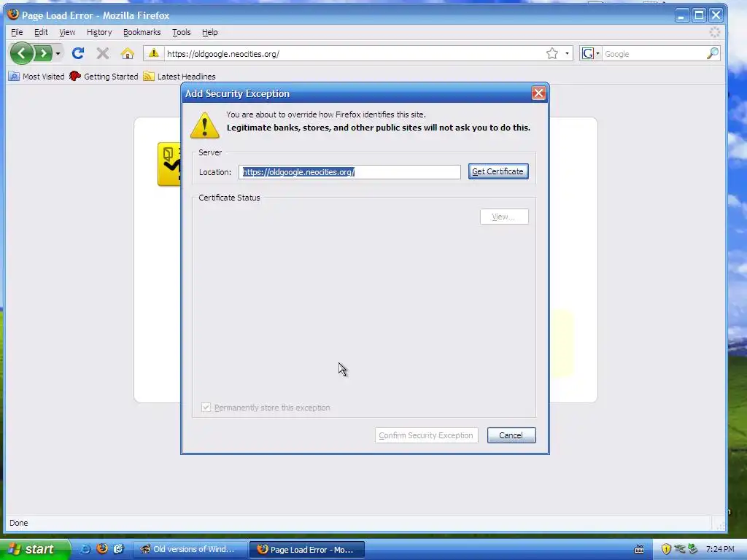Viewport: 747px width, 560px height.
Task: Open the search engine selector dropdown
Action: (591, 53)
